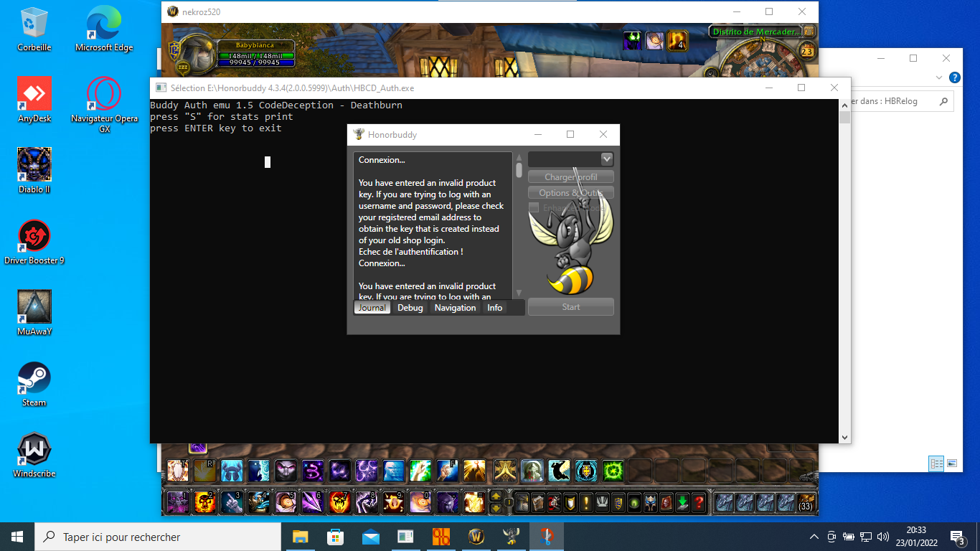Image resolution: width=980 pixels, height=551 pixels.
Task: Click the yellow exclamation quest log micro button
Action: click(586, 502)
